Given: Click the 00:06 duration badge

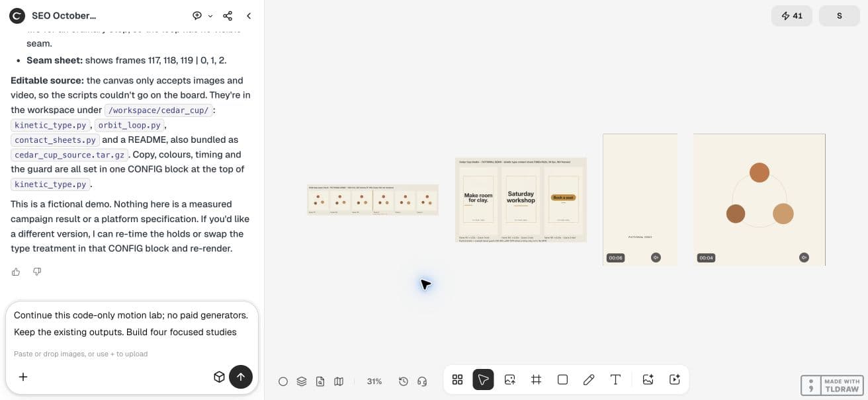Looking at the screenshot, I should pyautogui.click(x=615, y=258).
